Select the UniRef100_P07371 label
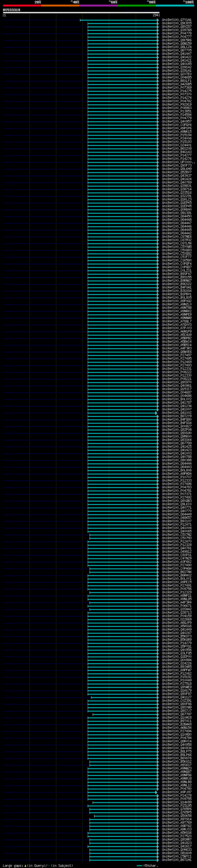 click(x=176, y=494)
